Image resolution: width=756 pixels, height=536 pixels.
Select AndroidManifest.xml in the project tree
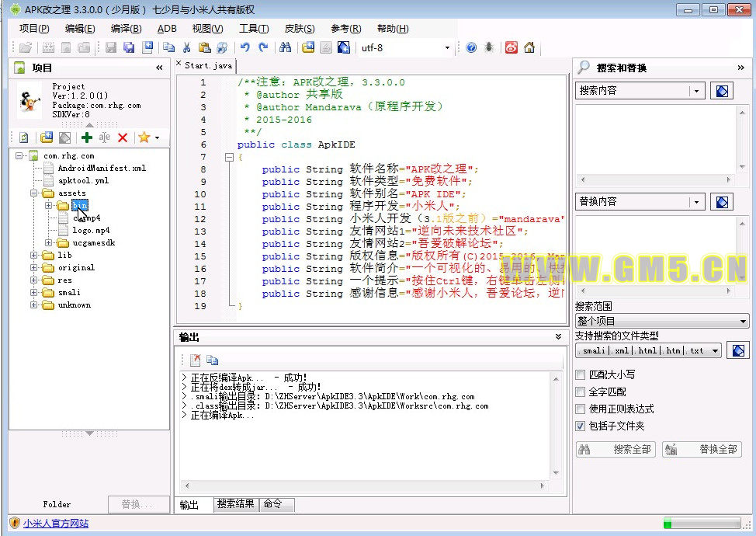point(101,168)
